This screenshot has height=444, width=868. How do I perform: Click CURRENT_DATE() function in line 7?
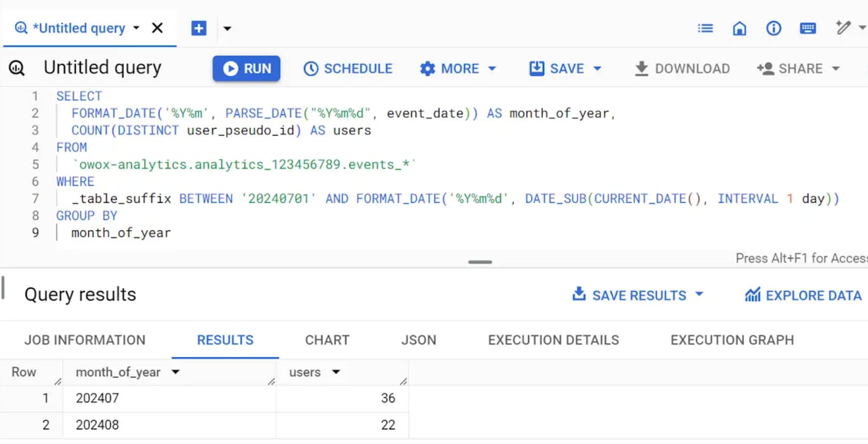click(x=648, y=199)
